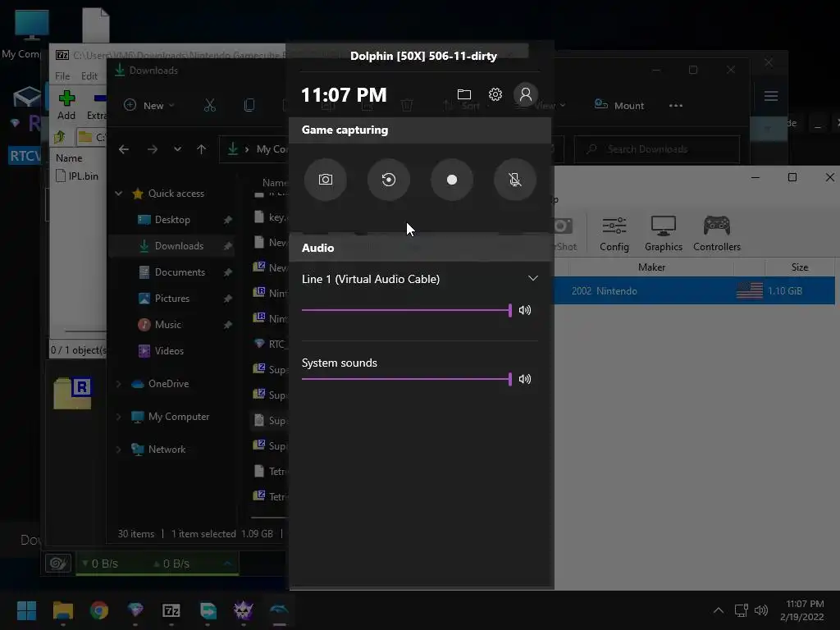Screen dimensions: 840x630
Task: Toggle the snail speed limit icon
Action: tap(58, 564)
